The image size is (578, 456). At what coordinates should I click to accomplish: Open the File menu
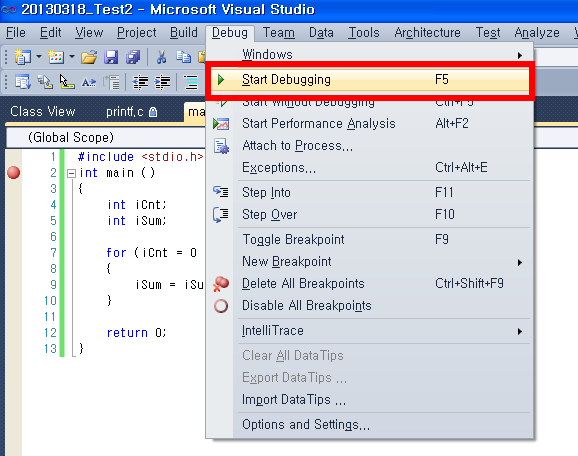coord(16,33)
